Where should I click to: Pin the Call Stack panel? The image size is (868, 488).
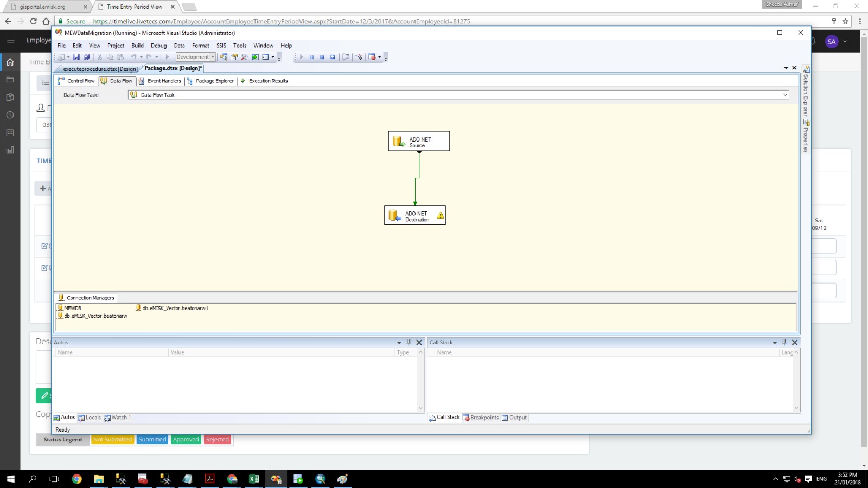(784, 342)
